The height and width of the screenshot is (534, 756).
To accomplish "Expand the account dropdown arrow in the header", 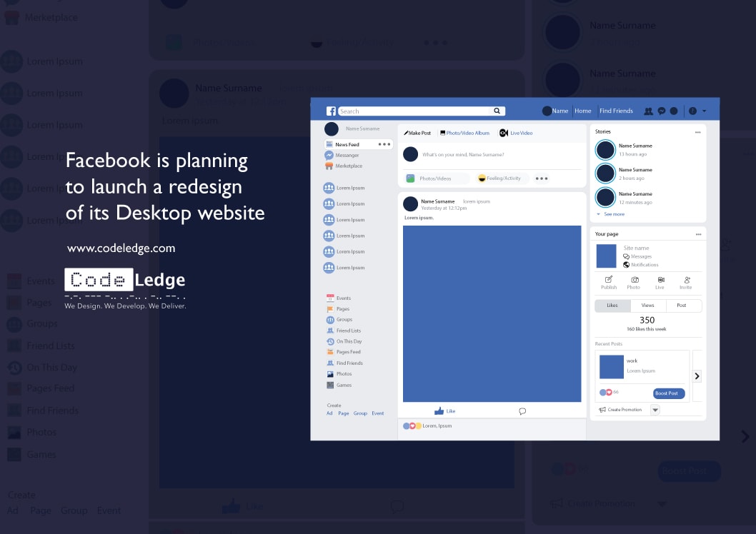I will coord(705,111).
